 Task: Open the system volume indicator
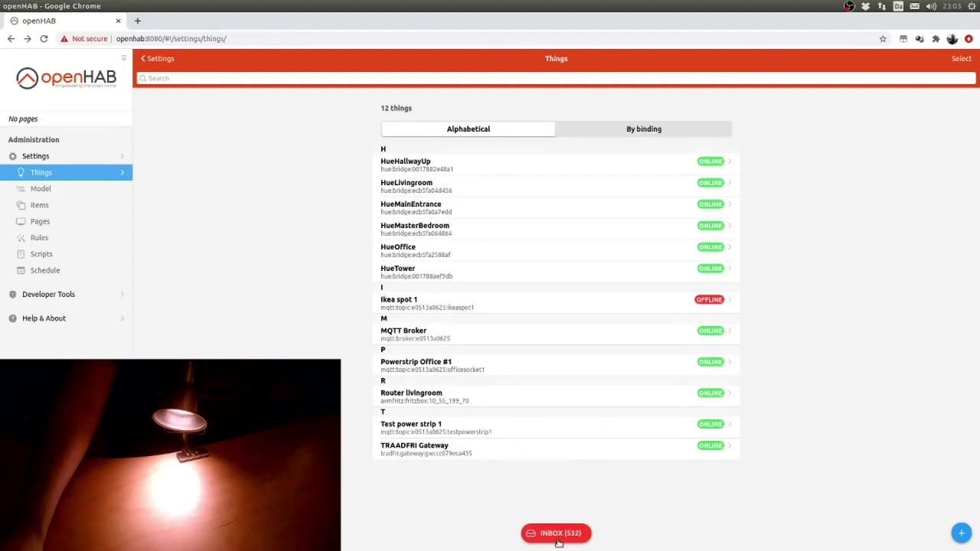click(931, 6)
